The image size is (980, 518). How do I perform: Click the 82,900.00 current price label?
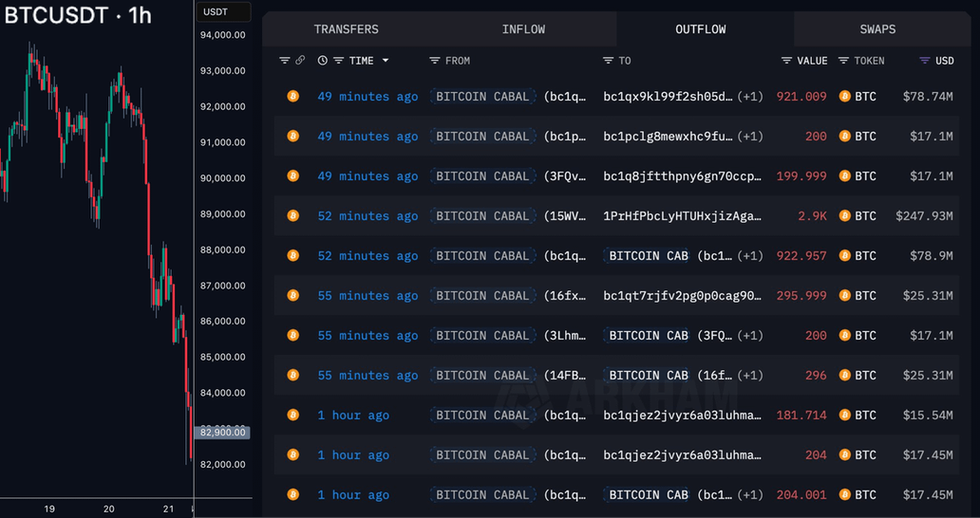pos(223,433)
